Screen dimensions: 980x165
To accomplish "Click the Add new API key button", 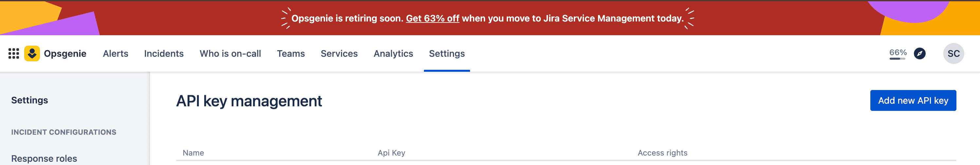I will pos(913,100).
